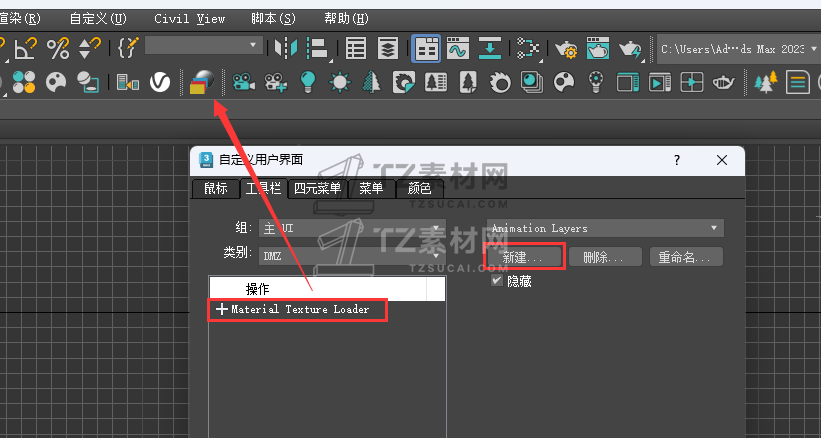Click the teal camera icon

click(244, 82)
